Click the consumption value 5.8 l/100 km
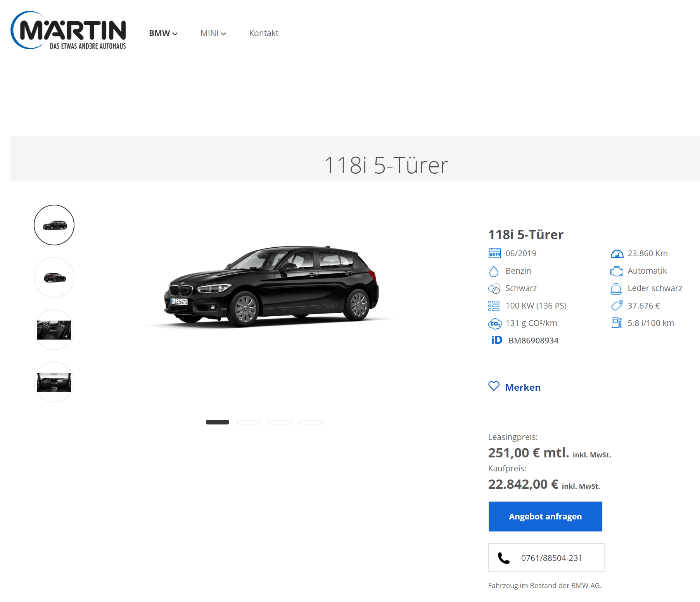Viewport: 700px width, 602px height. click(651, 323)
